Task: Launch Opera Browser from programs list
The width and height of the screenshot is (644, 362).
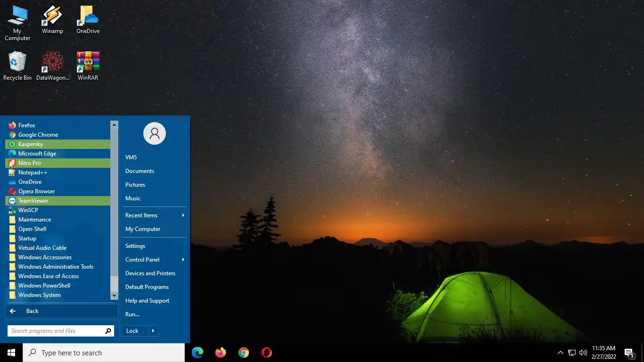Action: [x=58, y=191]
